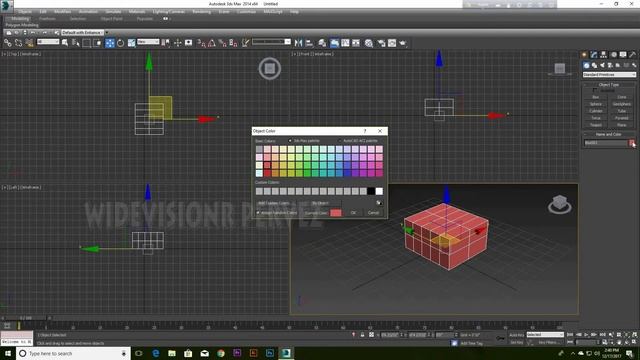Click the Box primitive button
This screenshot has height=360, width=640.
[596, 97]
